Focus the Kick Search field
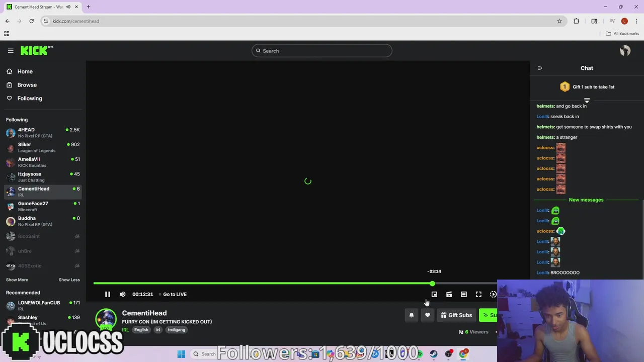This screenshot has height=362, width=644. [x=321, y=51]
